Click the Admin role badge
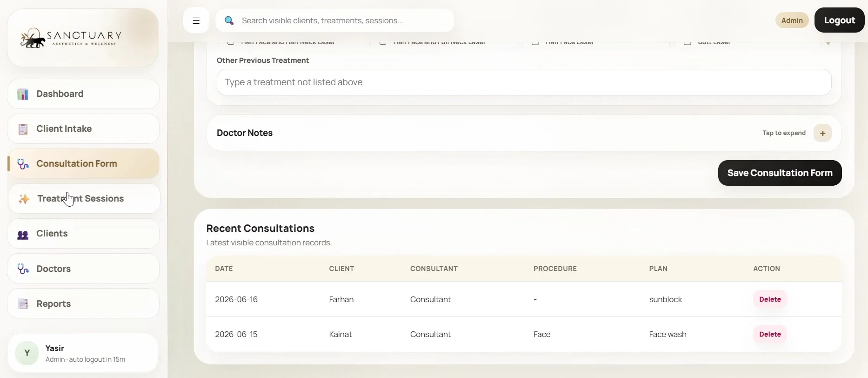 792,20
